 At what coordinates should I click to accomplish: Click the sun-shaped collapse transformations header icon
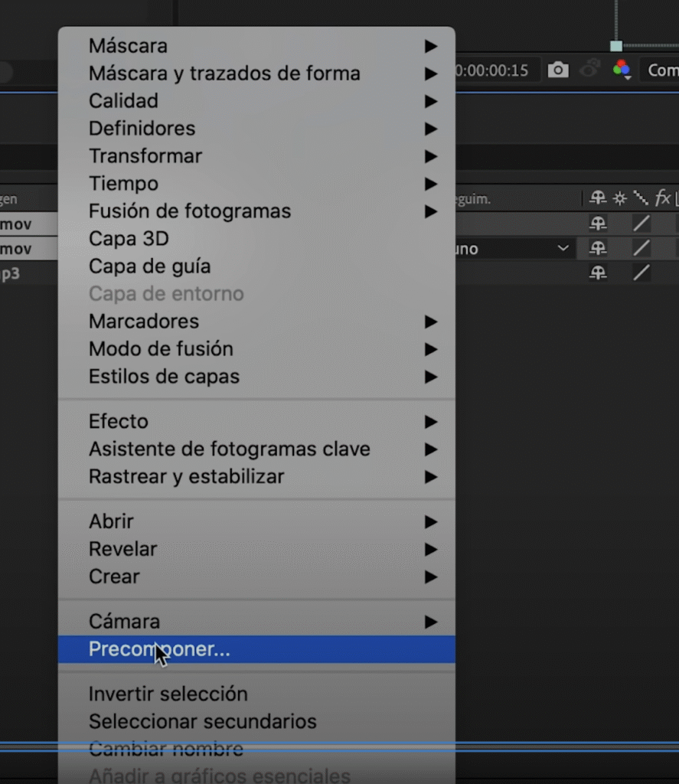point(619,199)
